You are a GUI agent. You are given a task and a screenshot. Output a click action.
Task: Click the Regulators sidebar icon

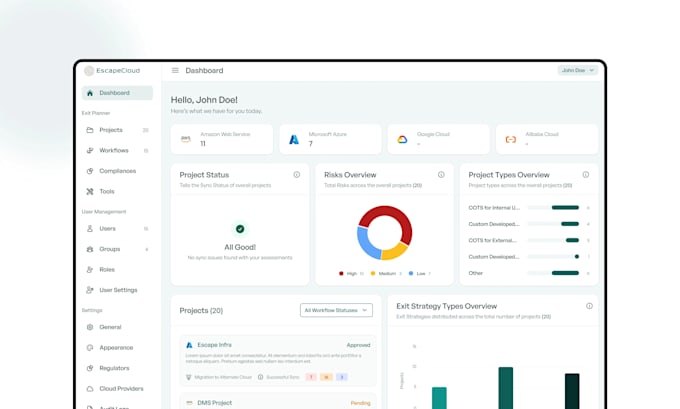tap(90, 368)
